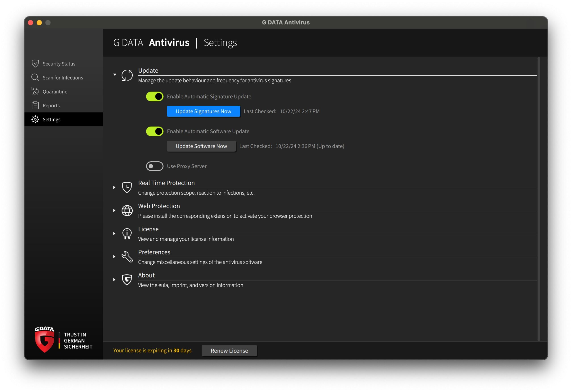Click the Update section heading
Screen dimensions: 572x392
[148, 71]
